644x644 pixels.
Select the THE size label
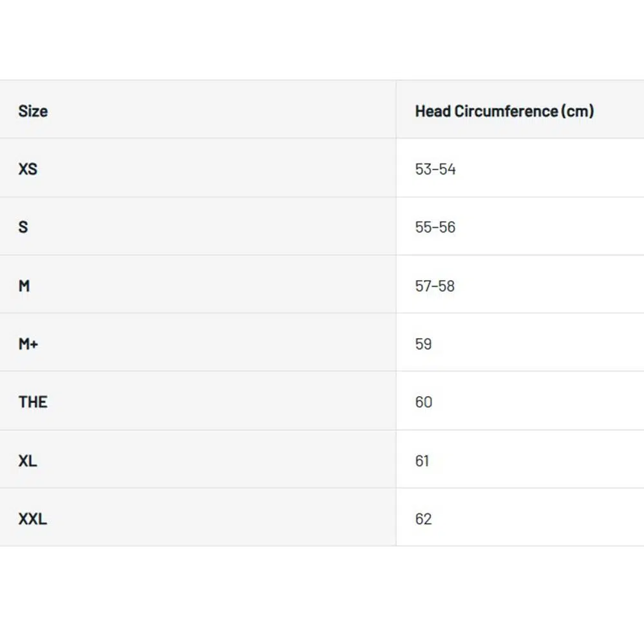coord(33,402)
